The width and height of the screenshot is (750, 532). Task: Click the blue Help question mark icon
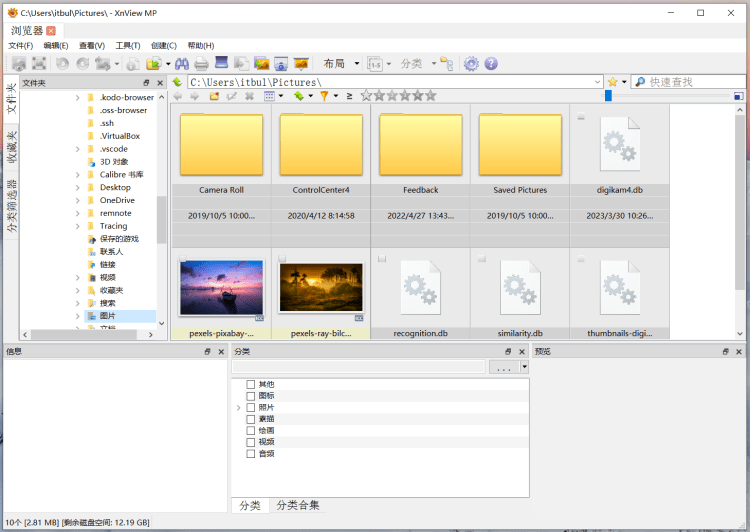tap(491, 64)
